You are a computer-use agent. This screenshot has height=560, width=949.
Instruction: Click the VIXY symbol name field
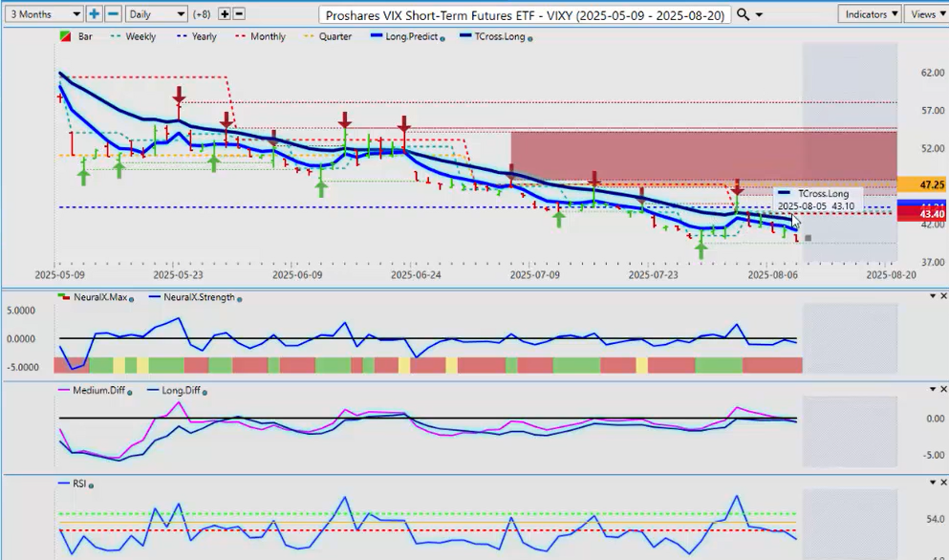pos(526,14)
